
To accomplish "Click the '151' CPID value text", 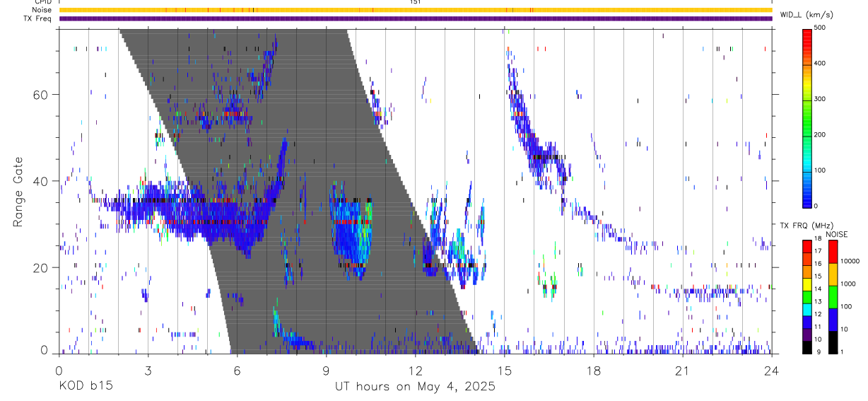I will tap(416, 2).
